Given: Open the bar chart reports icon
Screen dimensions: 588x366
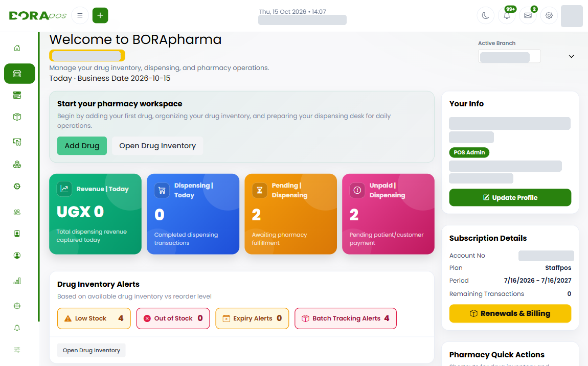Looking at the screenshot, I should 17,281.
